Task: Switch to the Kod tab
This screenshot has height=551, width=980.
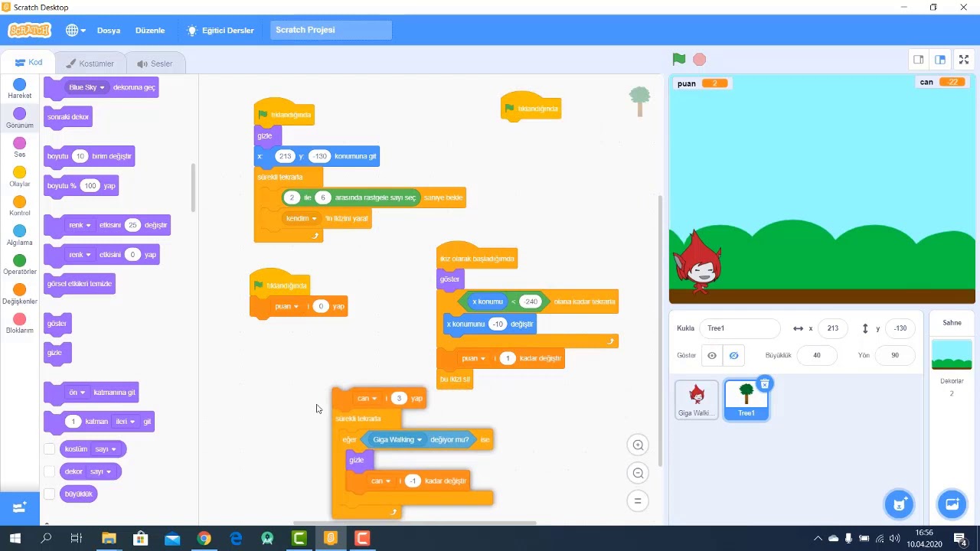Action: (x=28, y=63)
